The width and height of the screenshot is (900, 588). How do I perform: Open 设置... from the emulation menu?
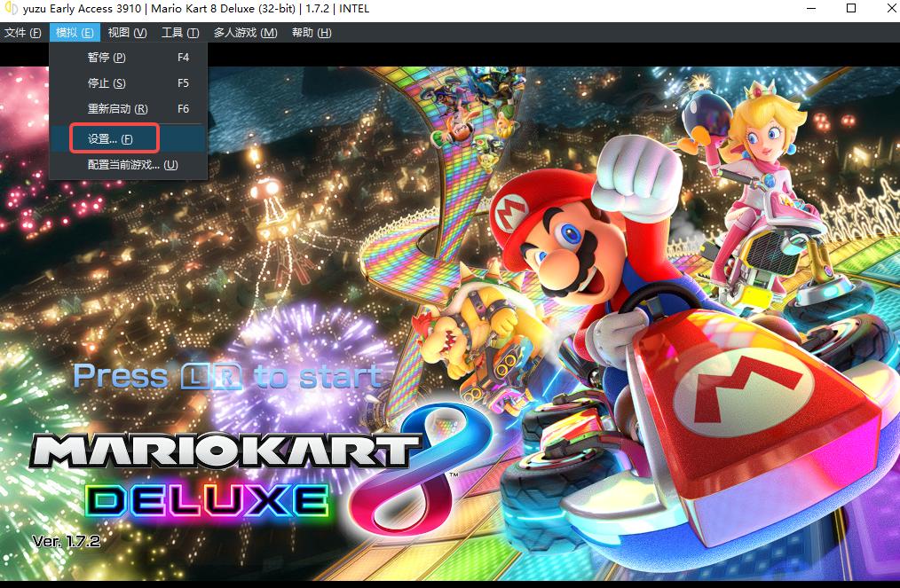[x=110, y=139]
